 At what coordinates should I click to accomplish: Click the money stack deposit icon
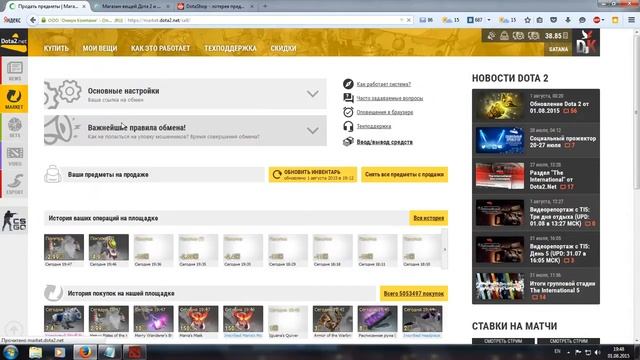point(348,142)
